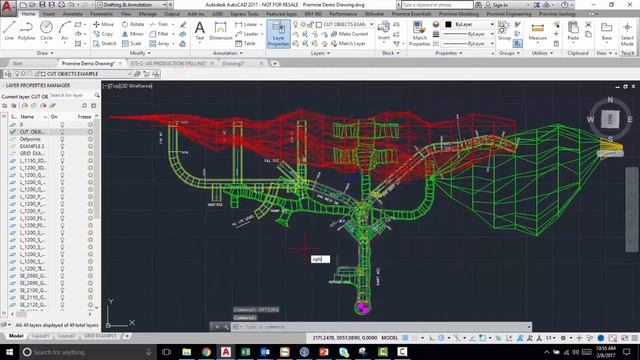The height and width of the screenshot is (360, 640).
Task: Open the Group tool
Action: pyautogui.click(x=504, y=31)
